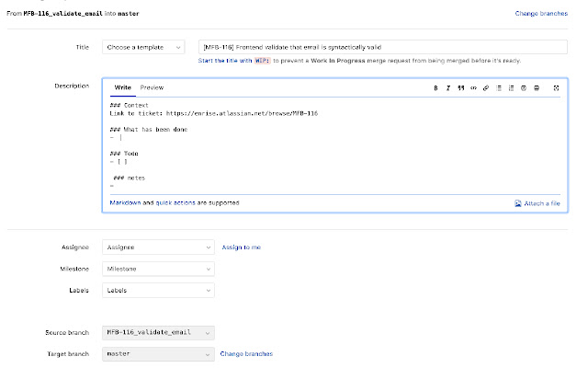Screen dimensions: 588x368
Task: Add a task list via toolbar
Action: tap(524, 88)
